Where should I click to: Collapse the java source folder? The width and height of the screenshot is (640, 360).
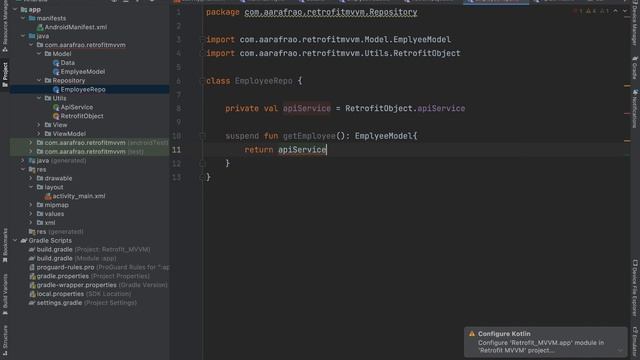click(x=23, y=36)
